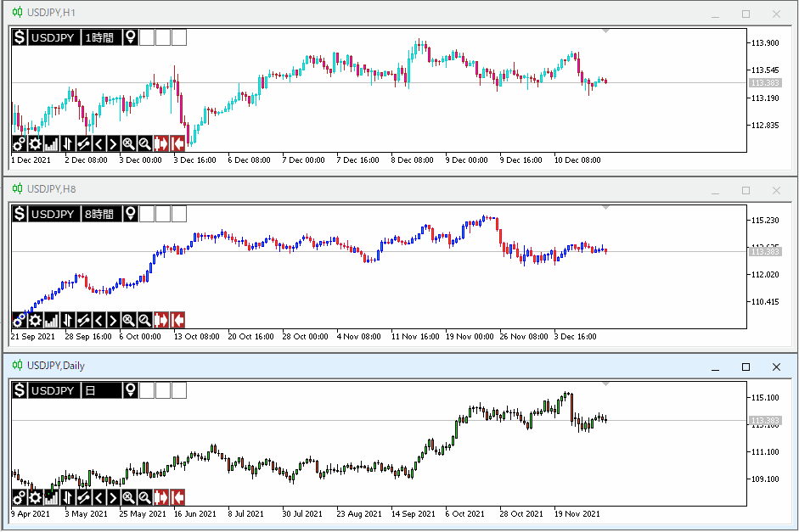799x532 pixels.
Task: Select the line-drawing tool in H1 chart
Action: point(83,144)
